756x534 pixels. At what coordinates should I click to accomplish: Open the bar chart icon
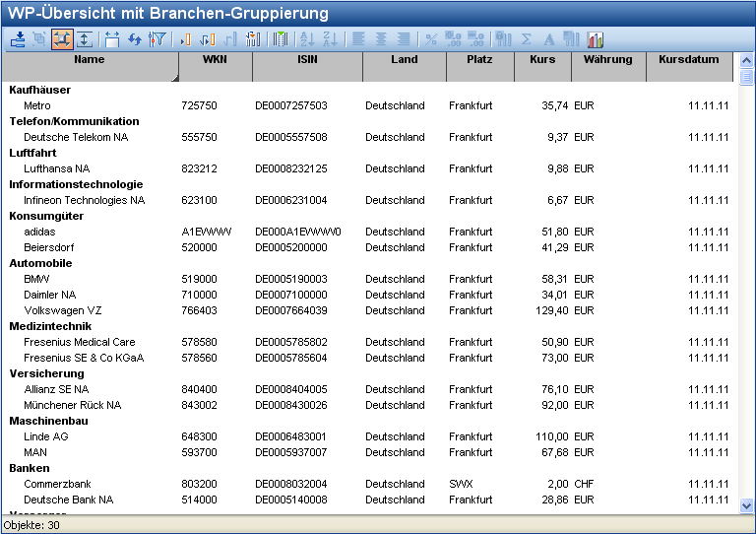click(x=596, y=39)
